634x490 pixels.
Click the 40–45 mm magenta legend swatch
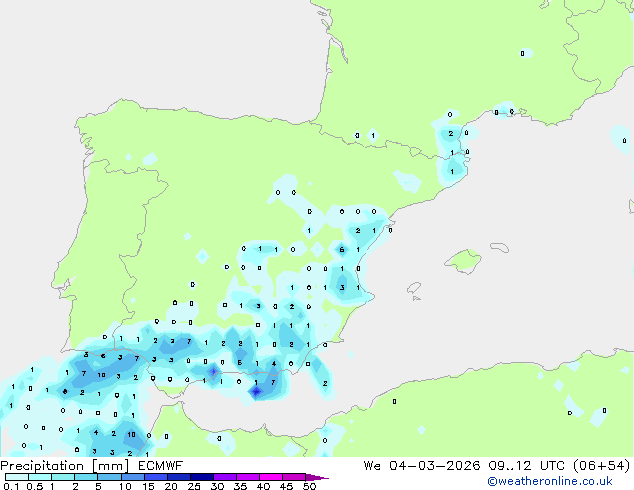coord(271,477)
